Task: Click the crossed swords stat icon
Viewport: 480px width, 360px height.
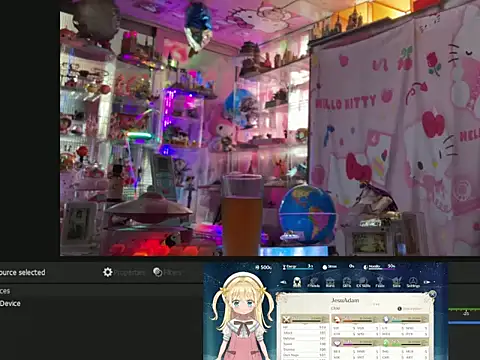Action: 286,320
